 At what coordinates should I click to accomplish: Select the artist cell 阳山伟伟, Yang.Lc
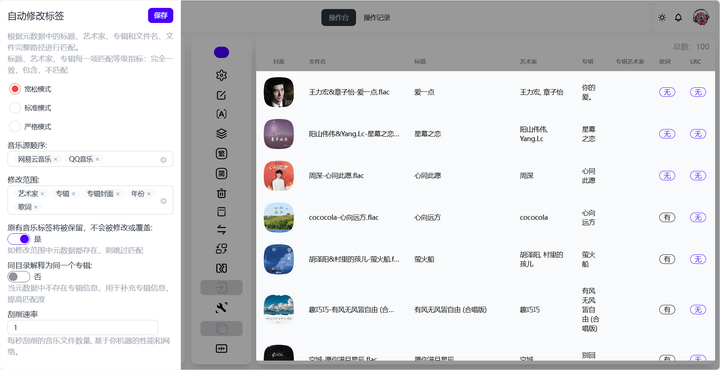pyautogui.click(x=534, y=134)
